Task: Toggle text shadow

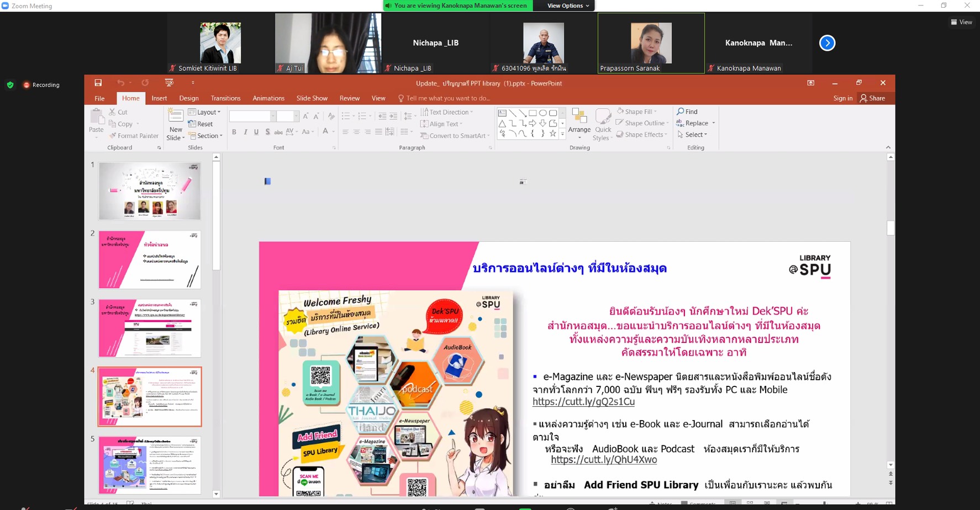Action: point(267,132)
